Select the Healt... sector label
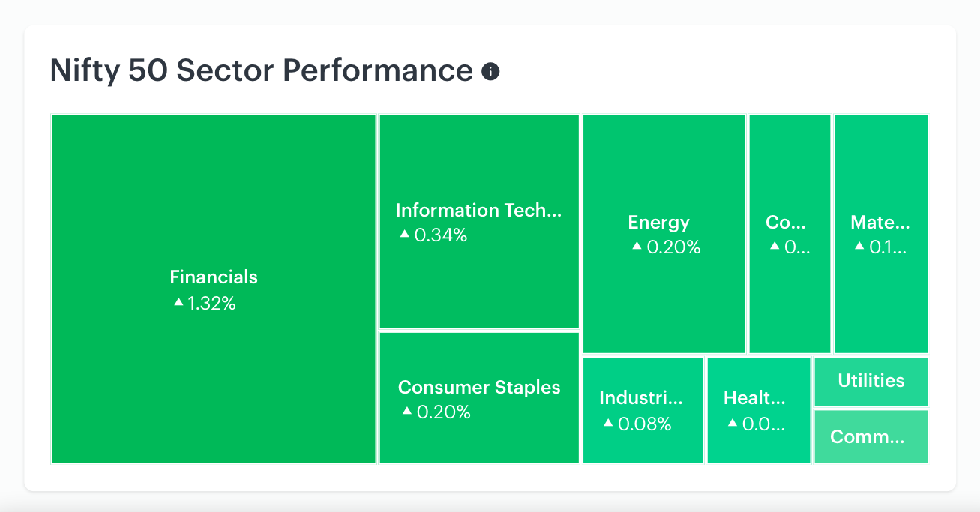Screen dimensions: 980x512 coord(755,398)
